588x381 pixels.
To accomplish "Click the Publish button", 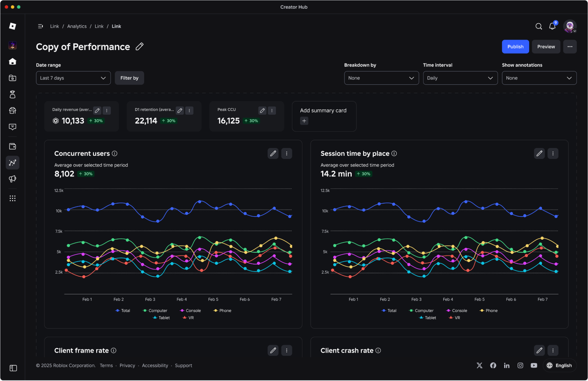I will (515, 47).
